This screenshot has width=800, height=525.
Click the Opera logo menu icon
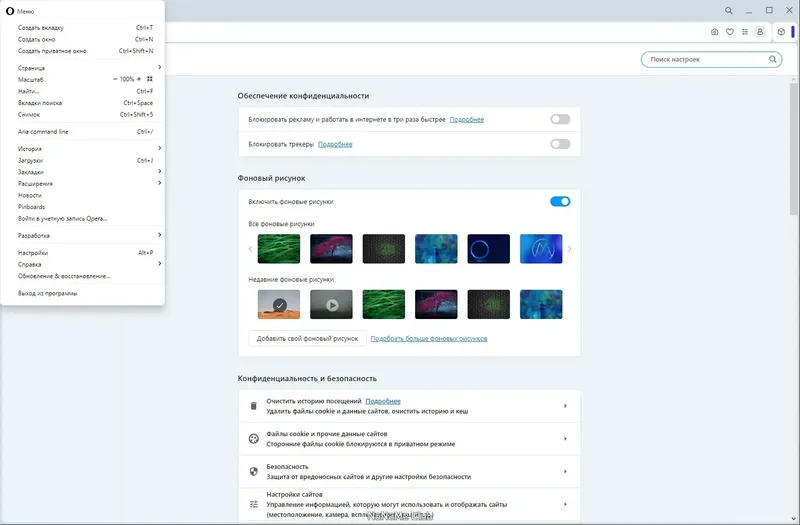(10, 11)
